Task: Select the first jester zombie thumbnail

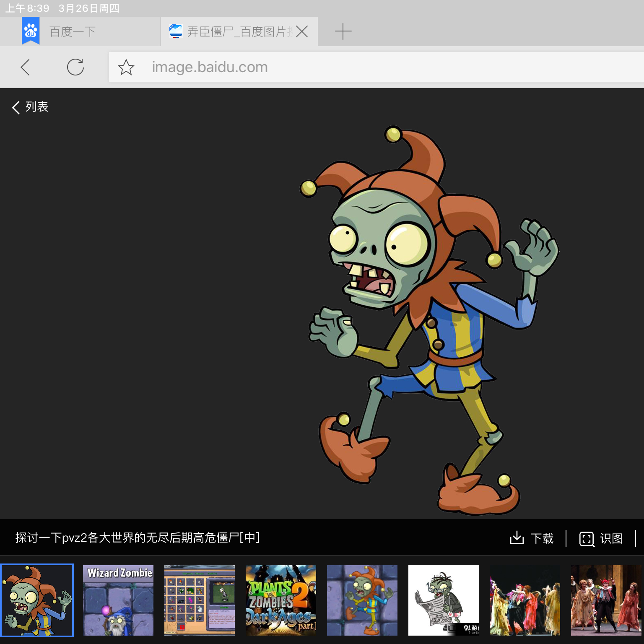Action: coord(37,600)
